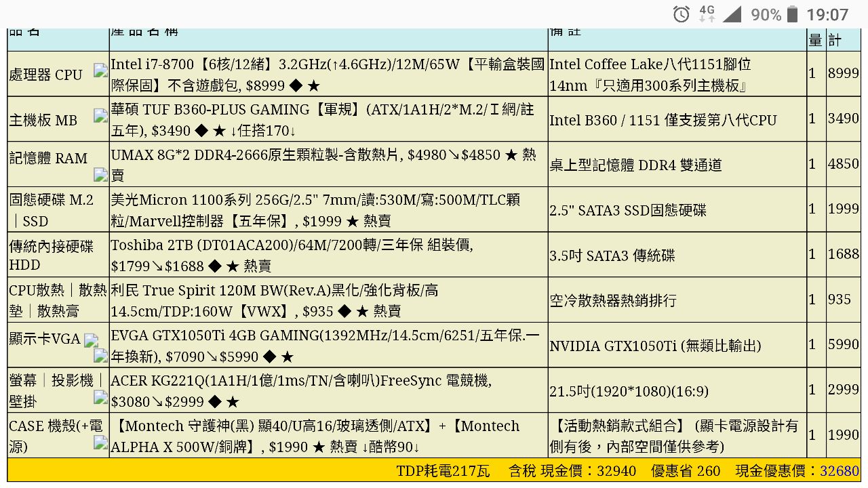This screenshot has height=488, width=868.
Task: Tap the 19:07 clock in status bar
Action: pos(827,14)
